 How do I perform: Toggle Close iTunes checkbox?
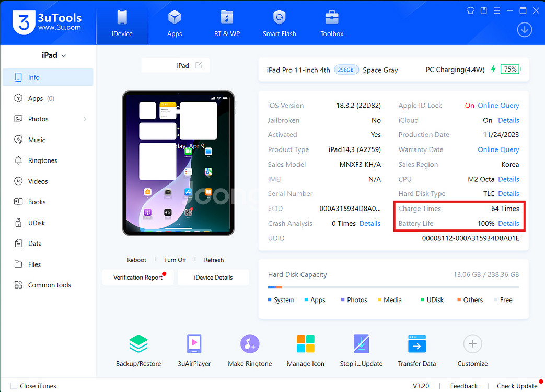(14, 386)
